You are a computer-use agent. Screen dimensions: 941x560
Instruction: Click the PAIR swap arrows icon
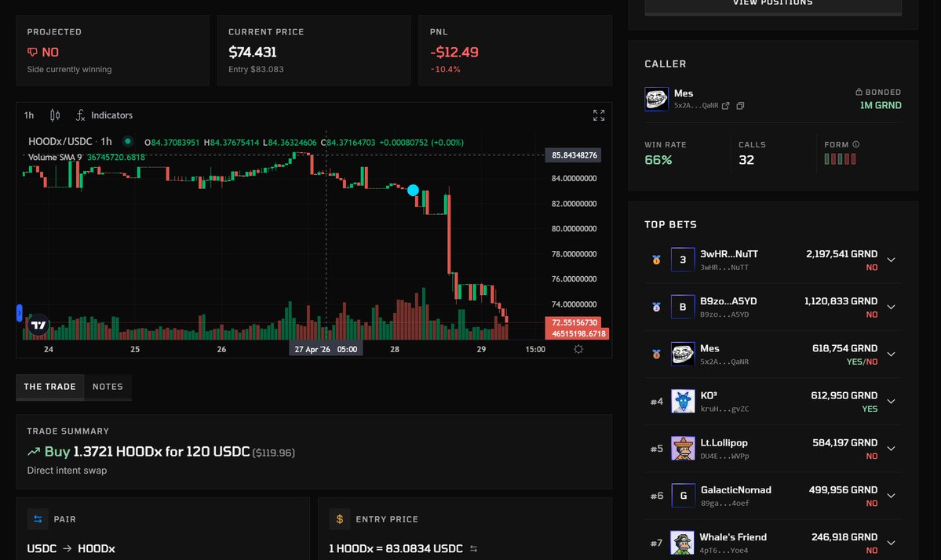(38, 519)
